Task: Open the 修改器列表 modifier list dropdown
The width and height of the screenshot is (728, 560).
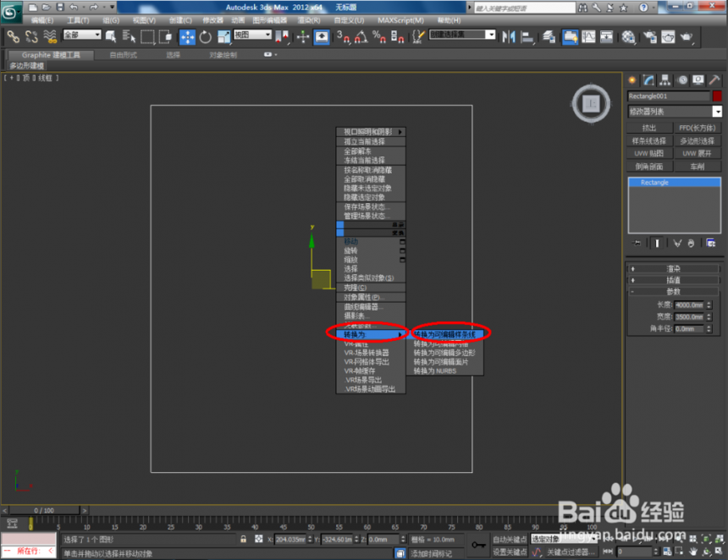Action: (675, 112)
